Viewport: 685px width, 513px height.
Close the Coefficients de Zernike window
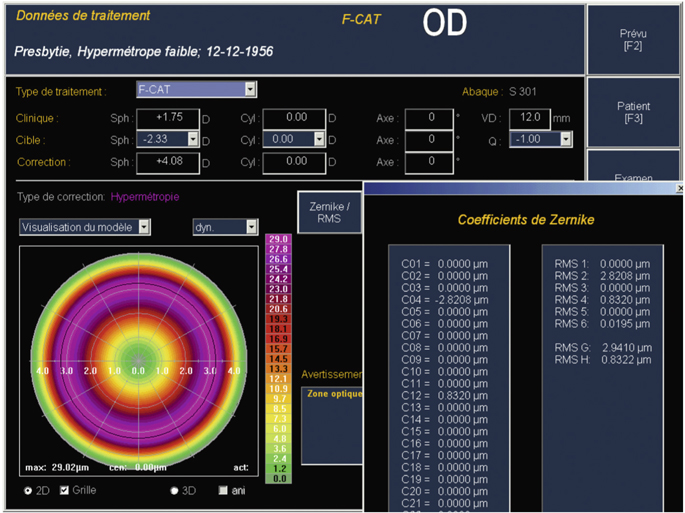click(680, 188)
